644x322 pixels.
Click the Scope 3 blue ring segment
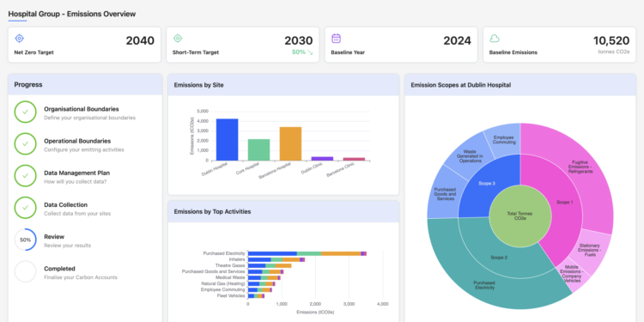pos(486,183)
